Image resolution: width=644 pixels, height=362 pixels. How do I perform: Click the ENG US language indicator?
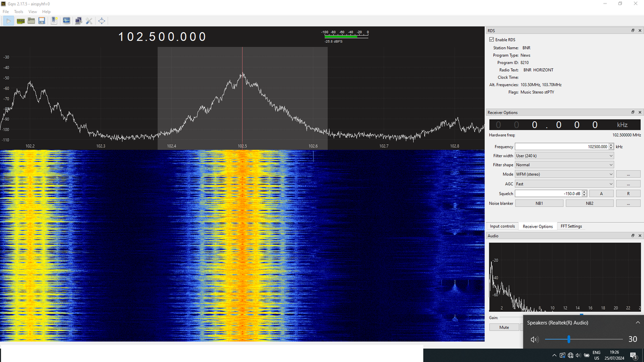tap(596, 355)
